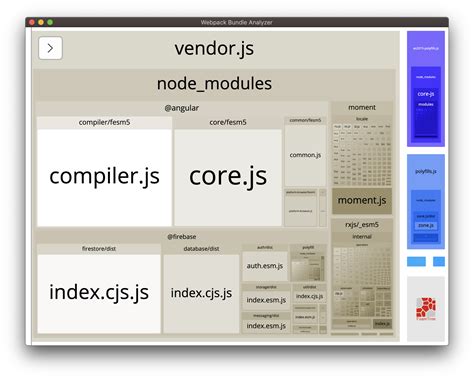Click the polyfill group in @firebase
Screen dimensions: 474x379
tap(308, 263)
